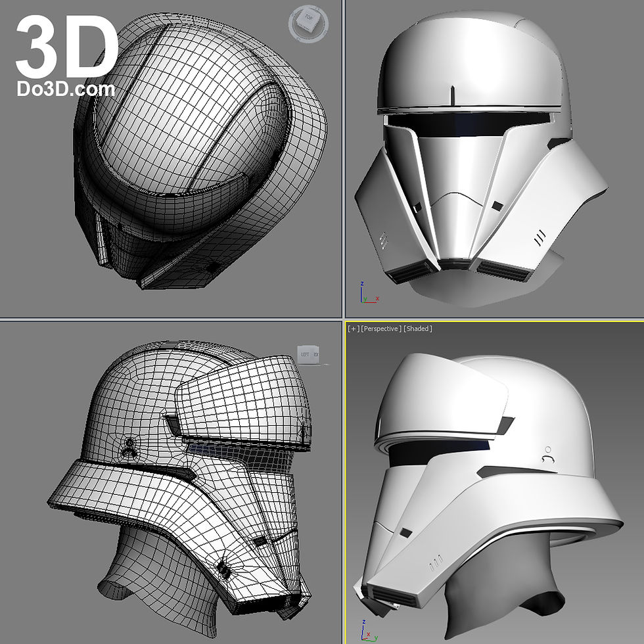Activate the wireframe top-view helmet viewport
This screenshot has height=644, width=644.
point(171,158)
